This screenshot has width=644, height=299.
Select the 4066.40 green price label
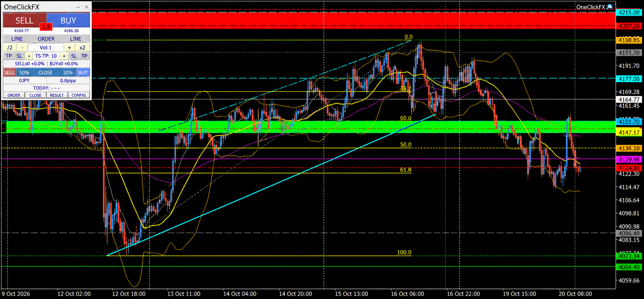[x=629, y=267]
